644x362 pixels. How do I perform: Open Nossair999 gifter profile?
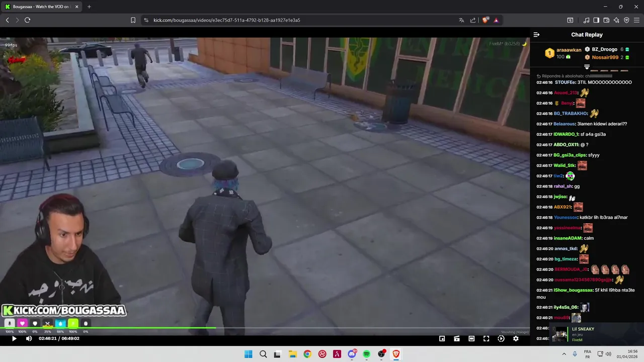pyautogui.click(x=605, y=57)
